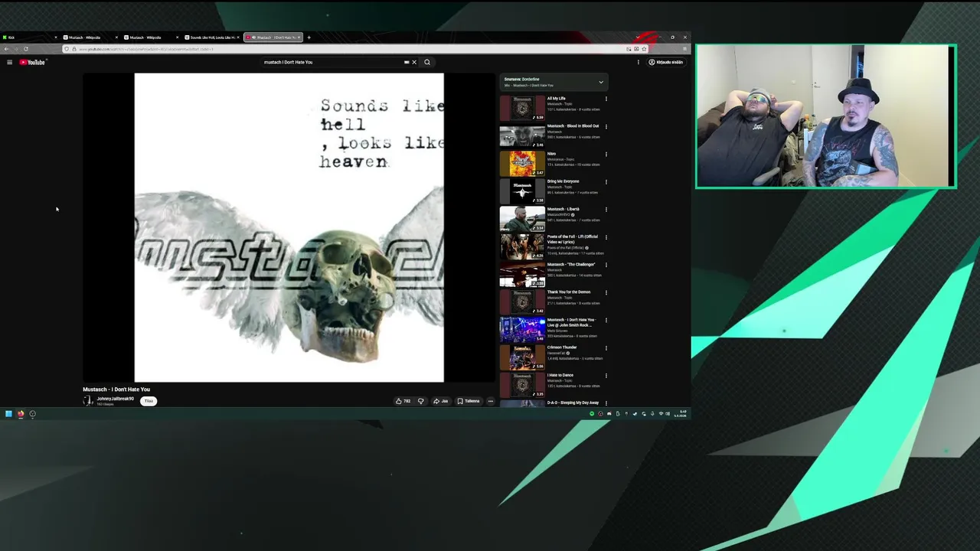The width and height of the screenshot is (980, 551).
Task: Go back with the browser back arrow
Action: (7, 49)
